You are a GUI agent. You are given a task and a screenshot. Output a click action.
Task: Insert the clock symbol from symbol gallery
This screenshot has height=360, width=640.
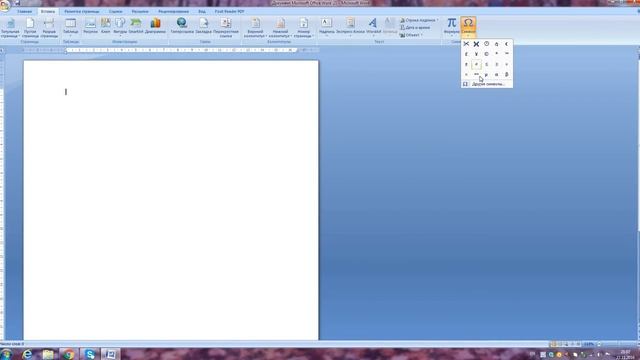[487, 44]
